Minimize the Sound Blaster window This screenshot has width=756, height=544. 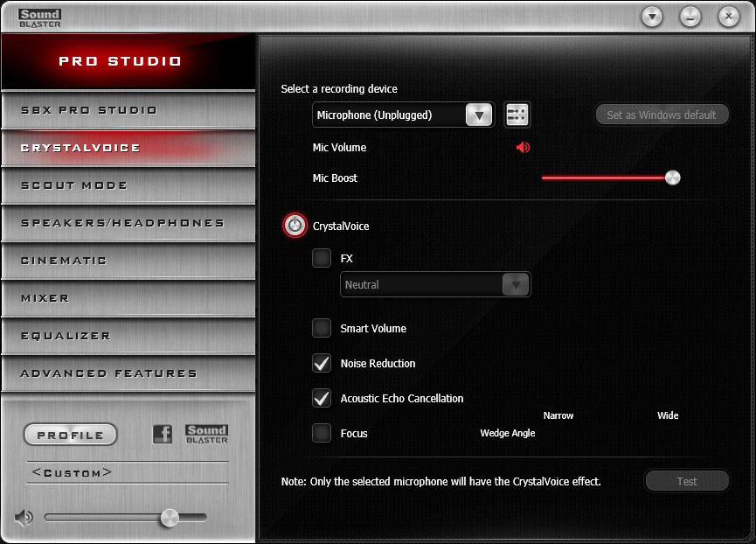(x=690, y=17)
